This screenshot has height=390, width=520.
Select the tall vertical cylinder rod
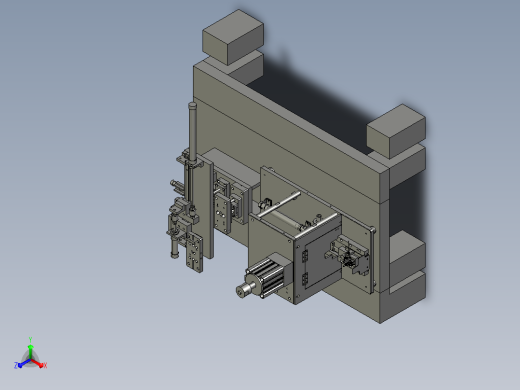tap(192, 132)
